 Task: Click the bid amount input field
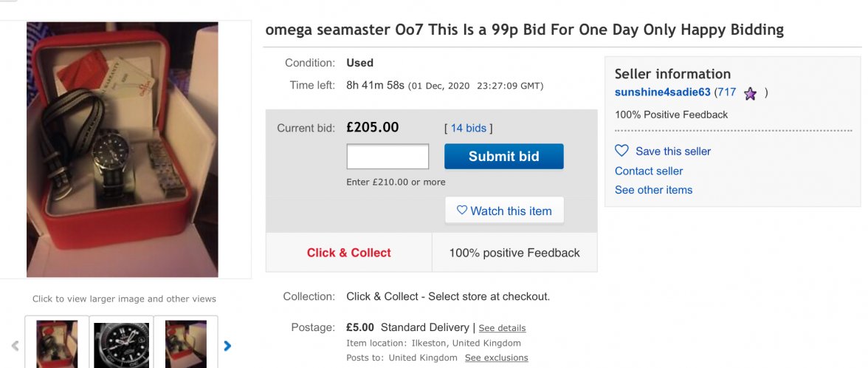click(387, 157)
